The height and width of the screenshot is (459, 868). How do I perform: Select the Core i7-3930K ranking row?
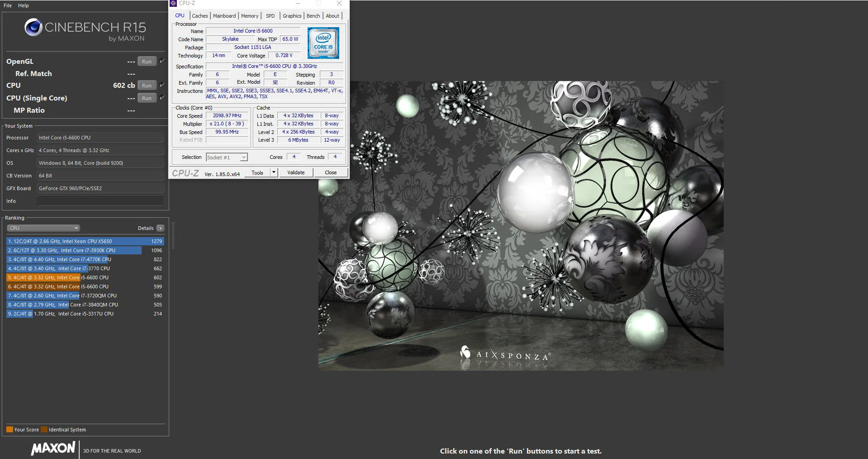(85, 250)
